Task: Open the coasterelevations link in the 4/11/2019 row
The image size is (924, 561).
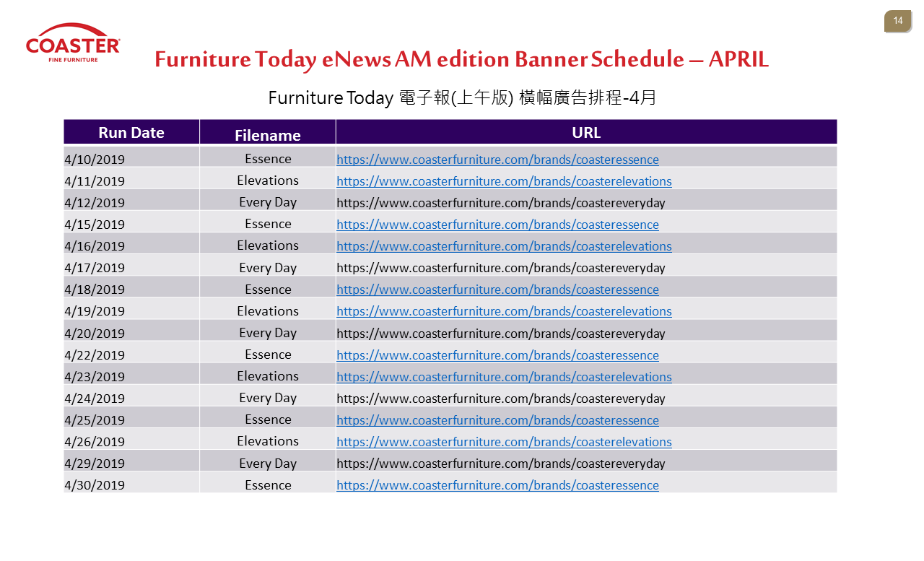Action: 504,181
